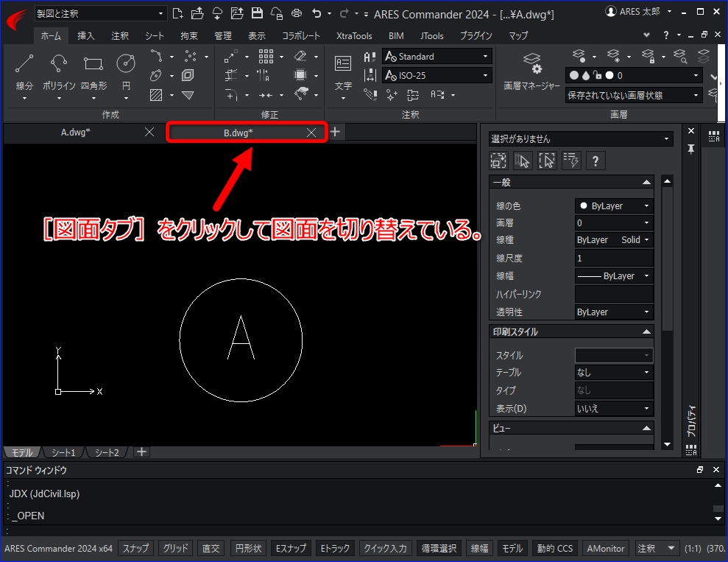Open the BIM ribbon tab
This screenshot has width=728, height=562.
(x=396, y=35)
